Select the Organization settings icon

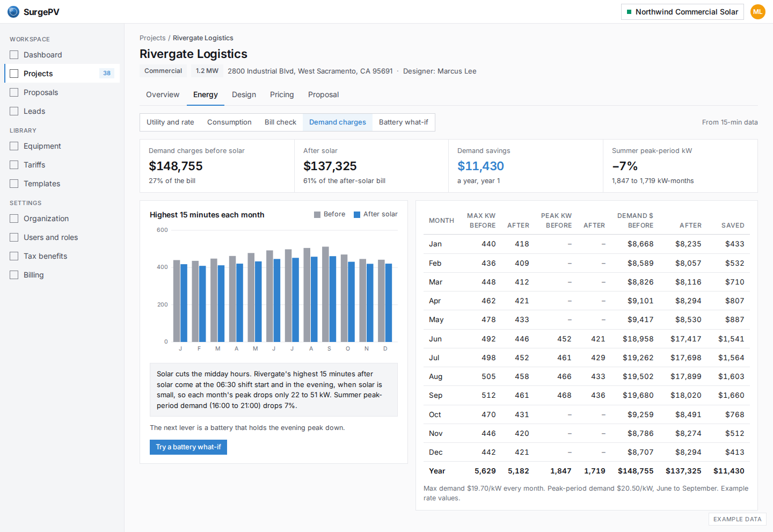pos(14,218)
